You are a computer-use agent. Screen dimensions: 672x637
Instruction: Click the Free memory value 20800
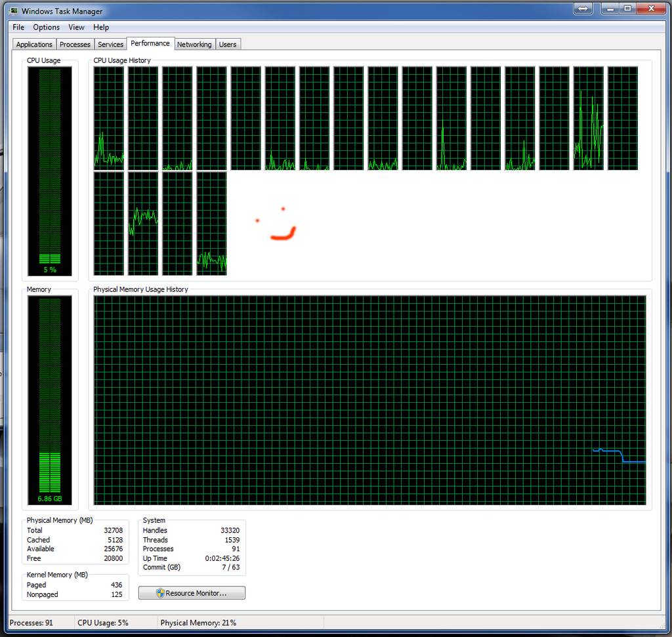pyautogui.click(x=113, y=558)
